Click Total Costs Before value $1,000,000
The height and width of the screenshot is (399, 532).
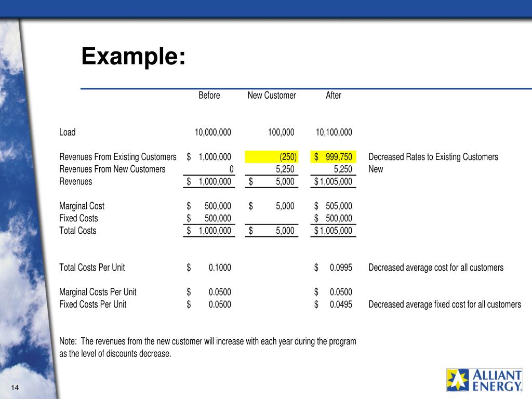coord(209,231)
